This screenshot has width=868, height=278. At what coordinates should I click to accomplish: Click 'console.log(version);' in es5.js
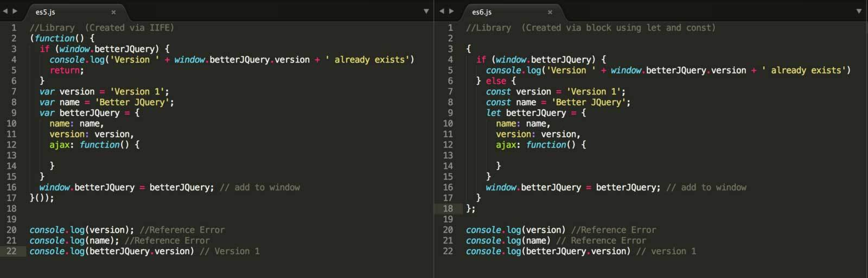(x=81, y=230)
